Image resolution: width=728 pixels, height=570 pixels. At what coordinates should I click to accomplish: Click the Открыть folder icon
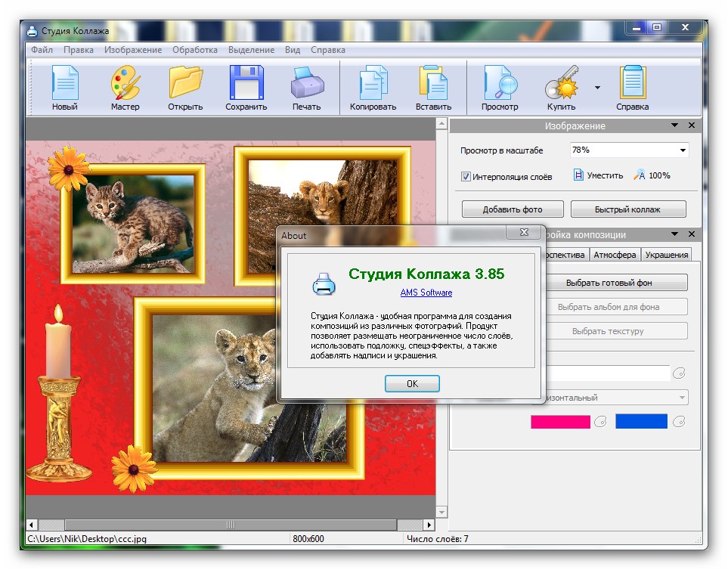tap(185, 82)
